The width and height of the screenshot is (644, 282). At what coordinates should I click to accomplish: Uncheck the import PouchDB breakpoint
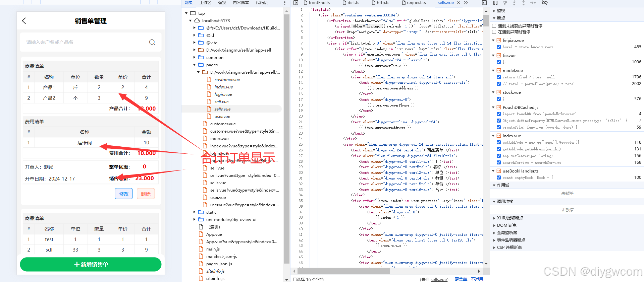coord(499,114)
